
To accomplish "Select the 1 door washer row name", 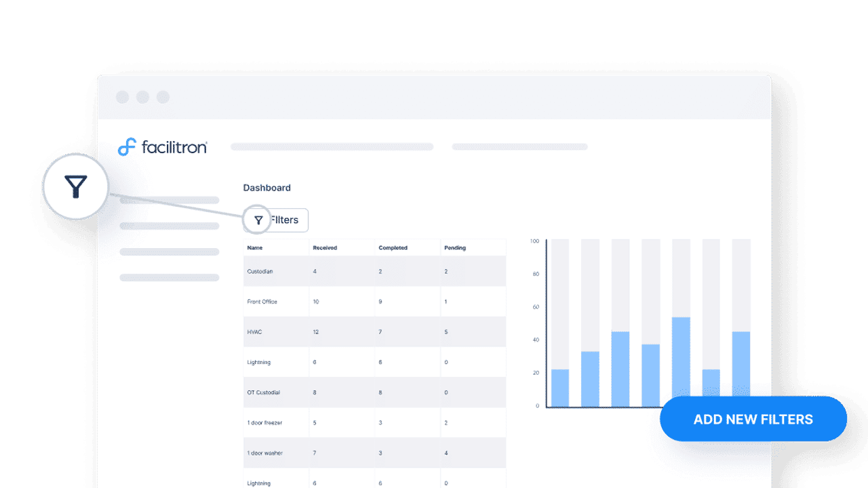I will tap(264, 453).
